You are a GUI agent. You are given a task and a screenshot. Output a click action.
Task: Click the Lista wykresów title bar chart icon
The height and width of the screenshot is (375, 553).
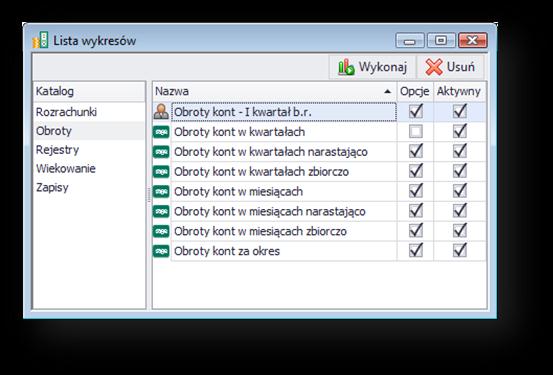(40, 40)
